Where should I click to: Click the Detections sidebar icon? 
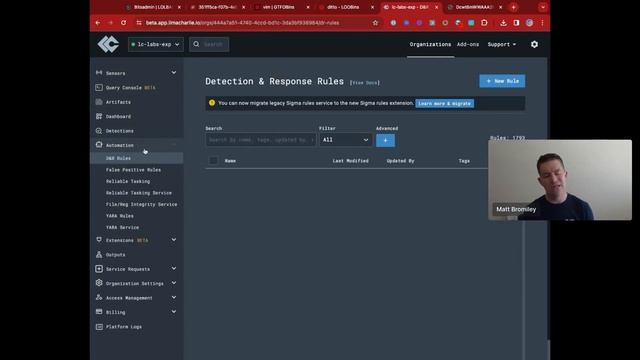click(x=99, y=131)
